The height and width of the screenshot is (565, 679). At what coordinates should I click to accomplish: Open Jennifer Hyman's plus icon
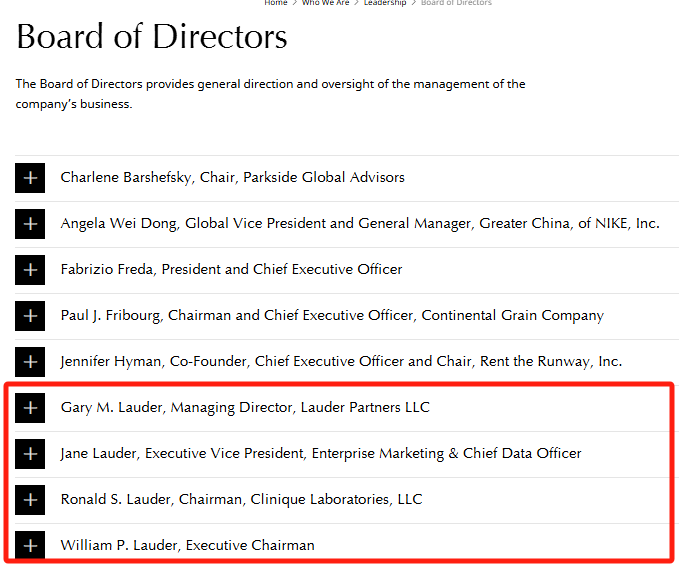coord(30,362)
